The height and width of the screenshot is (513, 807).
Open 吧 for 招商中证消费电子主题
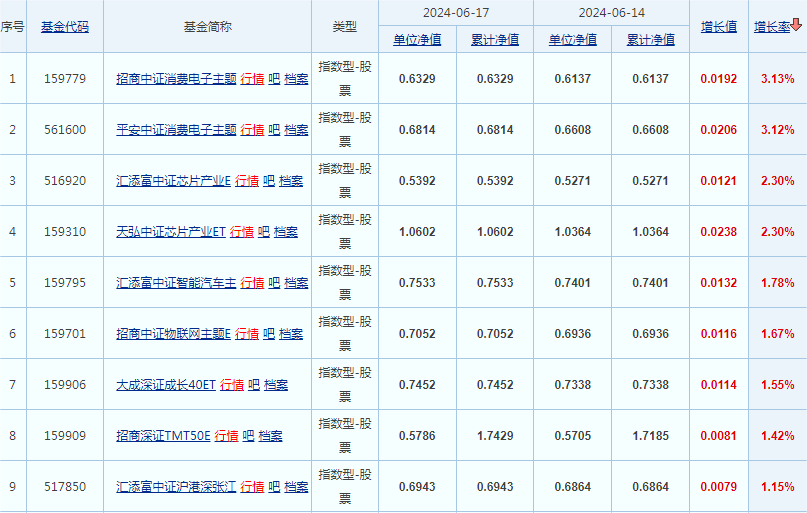(274, 79)
